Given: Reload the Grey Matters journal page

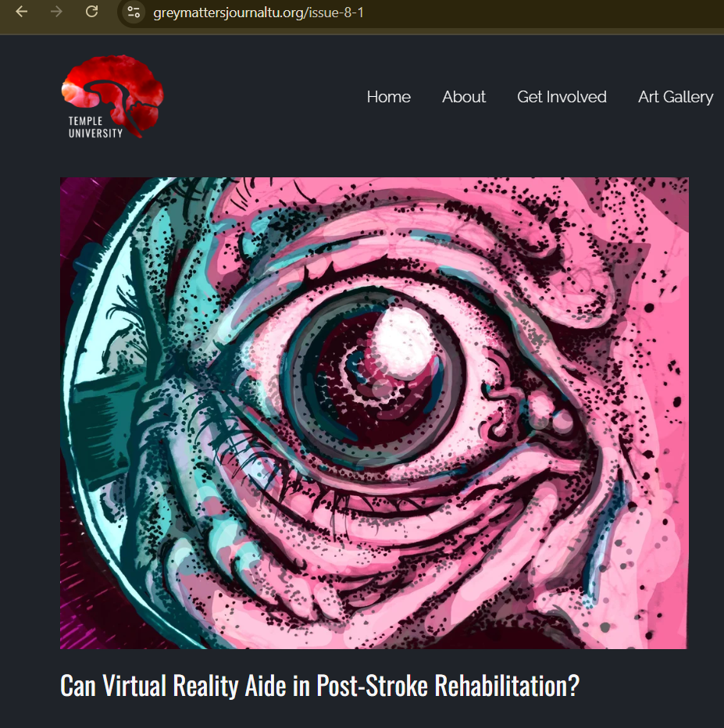Looking at the screenshot, I should point(92,12).
